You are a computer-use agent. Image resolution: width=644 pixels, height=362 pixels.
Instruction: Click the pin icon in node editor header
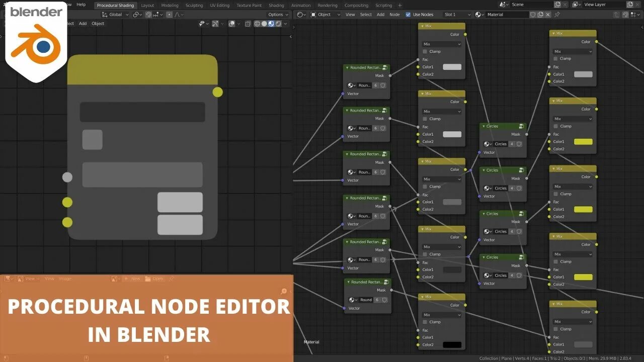(557, 15)
